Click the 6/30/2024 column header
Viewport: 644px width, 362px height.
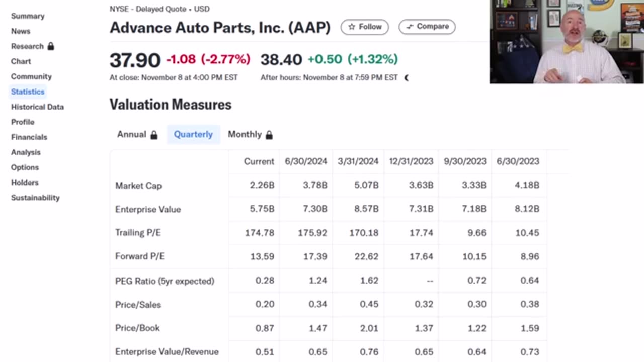click(306, 161)
